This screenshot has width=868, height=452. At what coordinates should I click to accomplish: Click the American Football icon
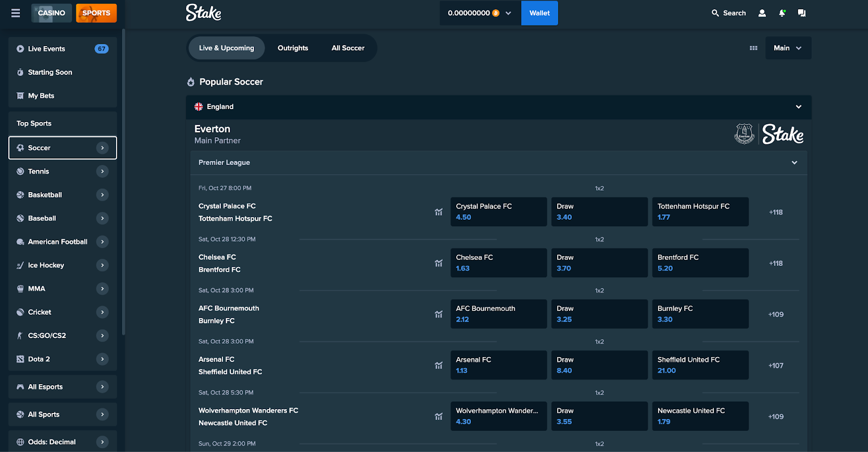point(20,241)
